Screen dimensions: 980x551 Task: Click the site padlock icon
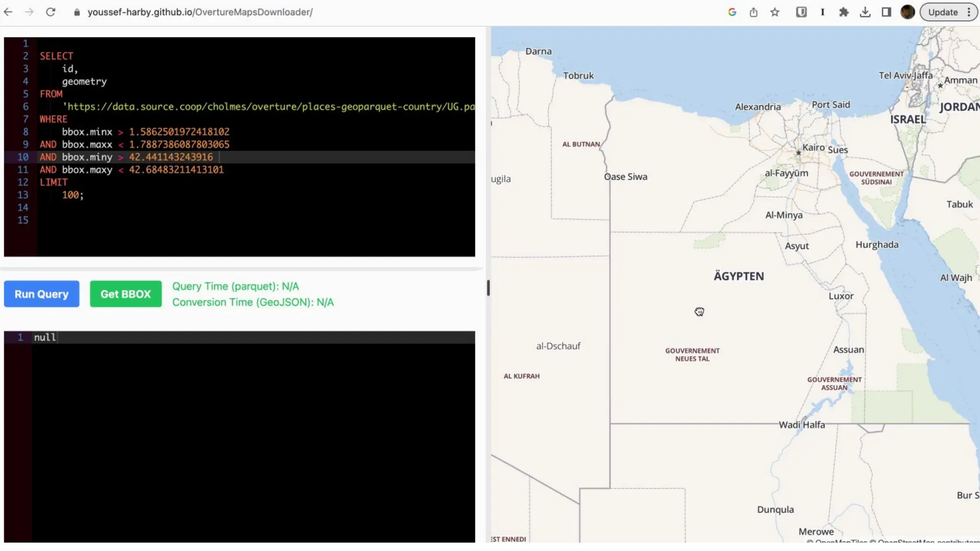tap(77, 12)
